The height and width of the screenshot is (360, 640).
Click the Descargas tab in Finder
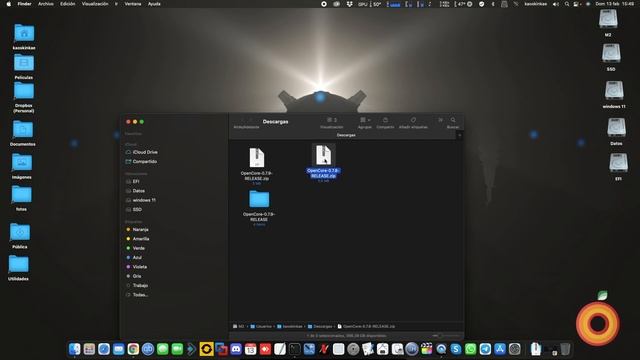pos(346,135)
